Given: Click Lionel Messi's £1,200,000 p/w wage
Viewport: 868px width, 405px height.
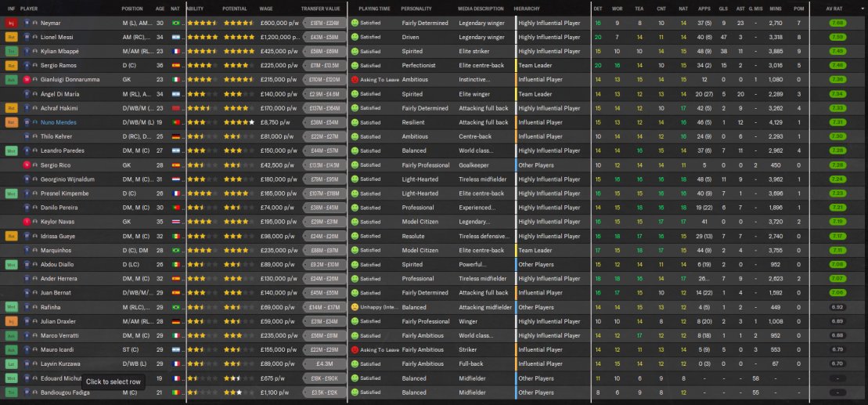Looking at the screenshot, I should coord(279,37).
